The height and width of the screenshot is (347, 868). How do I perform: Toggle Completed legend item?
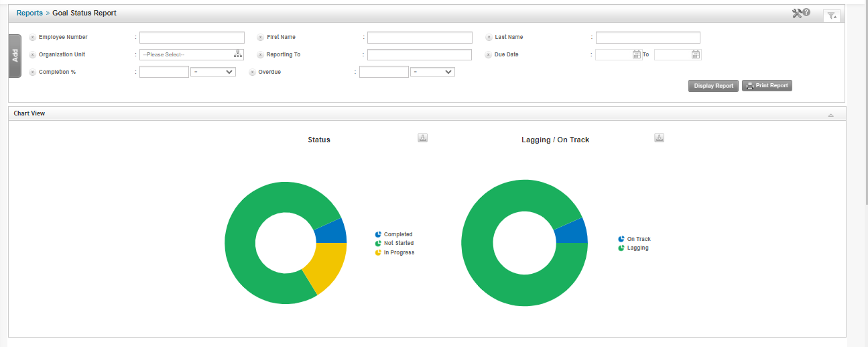[394, 234]
